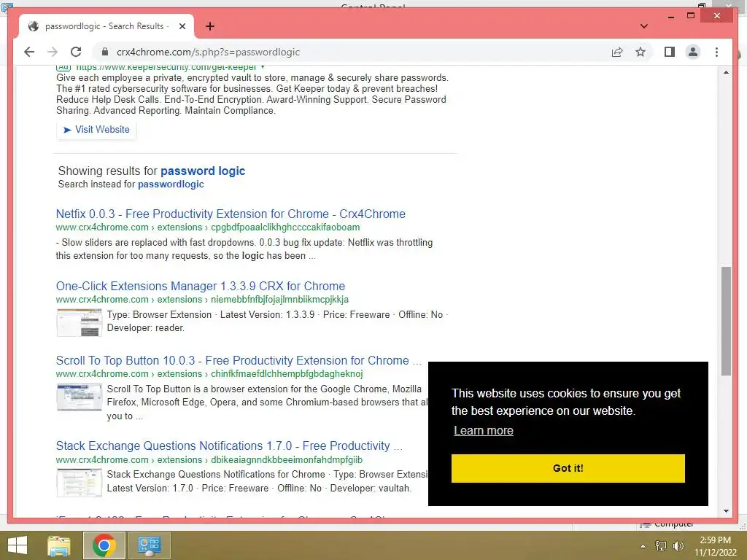Open the Windows Start button
Screen dimensions: 747x560
pos(18,545)
